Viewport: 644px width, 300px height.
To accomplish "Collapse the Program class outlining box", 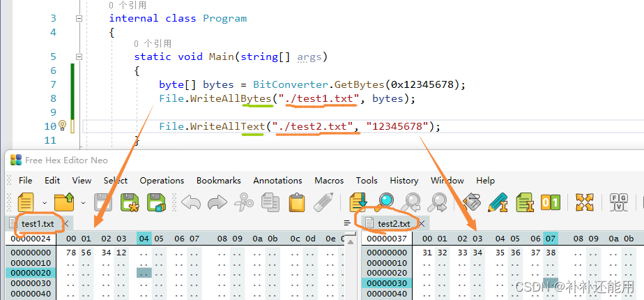I will 79,19.
